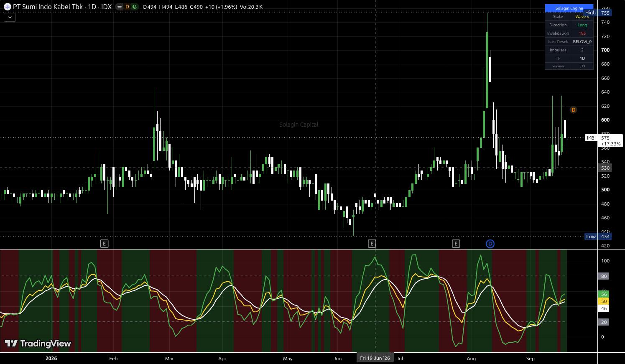Click the Solagin Engine table header
625x364 pixels.
point(569,8)
